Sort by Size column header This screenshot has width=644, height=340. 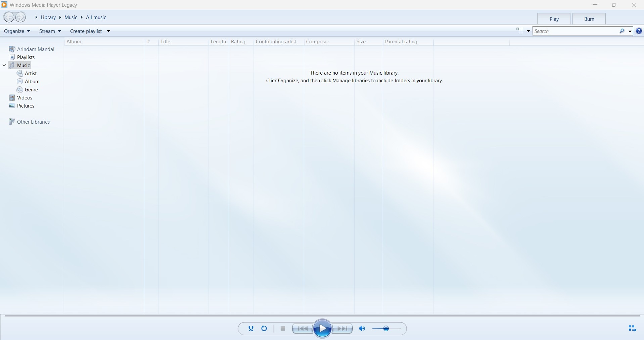369,42
